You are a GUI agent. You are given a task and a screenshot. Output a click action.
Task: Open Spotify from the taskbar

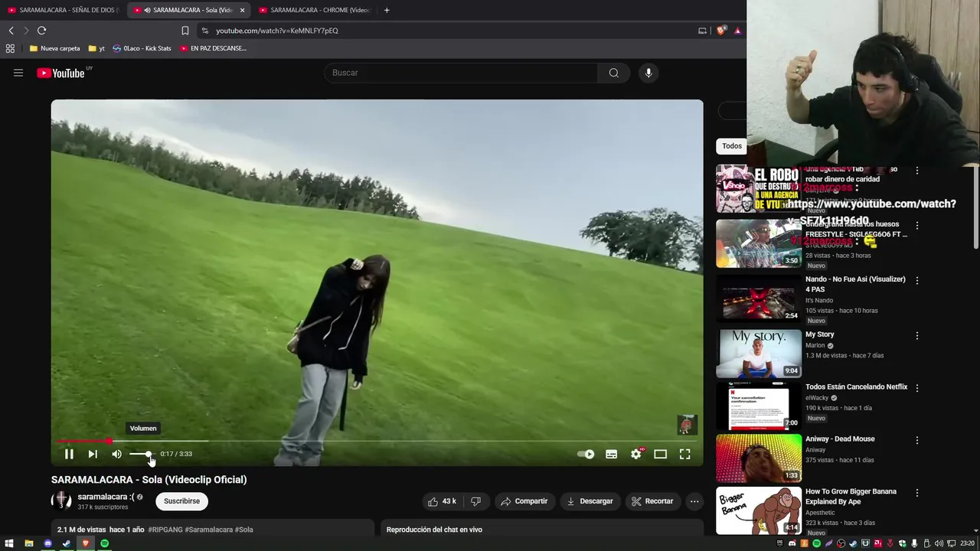(104, 543)
